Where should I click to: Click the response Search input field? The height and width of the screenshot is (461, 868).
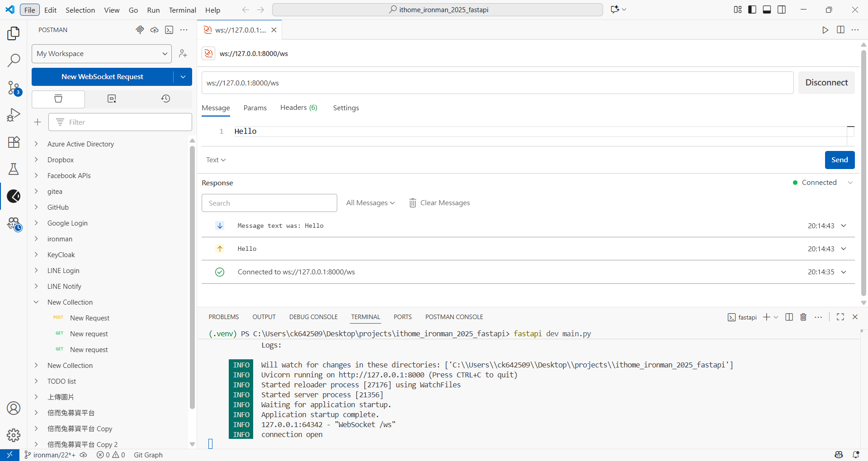269,203
